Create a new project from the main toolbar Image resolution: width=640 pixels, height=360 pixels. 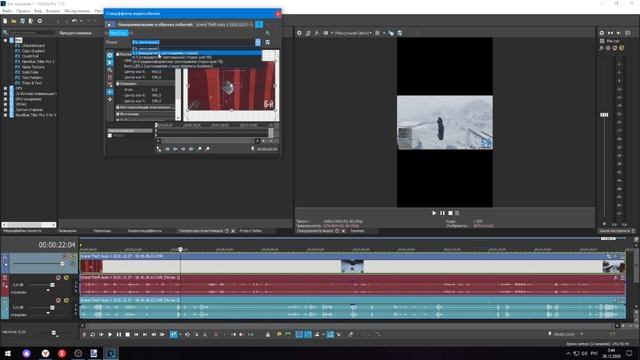click(x=5, y=21)
